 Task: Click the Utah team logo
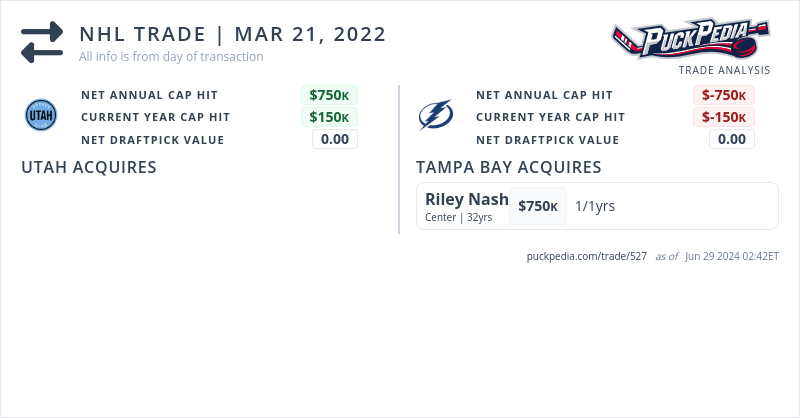pyautogui.click(x=41, y=117)
